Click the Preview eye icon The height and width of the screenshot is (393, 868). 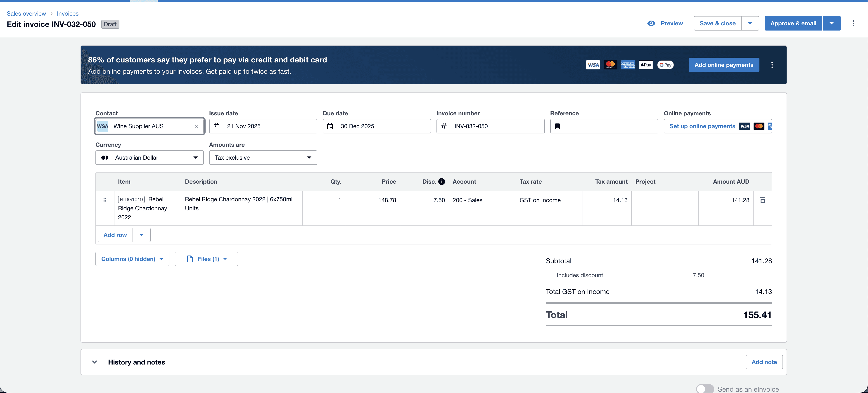[651, 23]
